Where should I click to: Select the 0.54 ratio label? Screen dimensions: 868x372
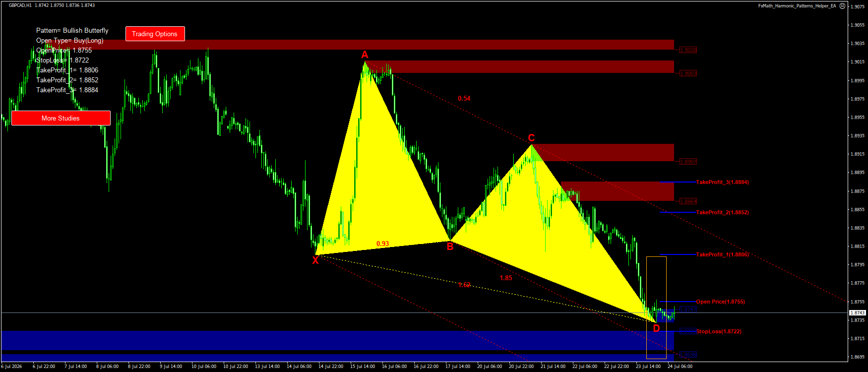(x=464, y=98)
